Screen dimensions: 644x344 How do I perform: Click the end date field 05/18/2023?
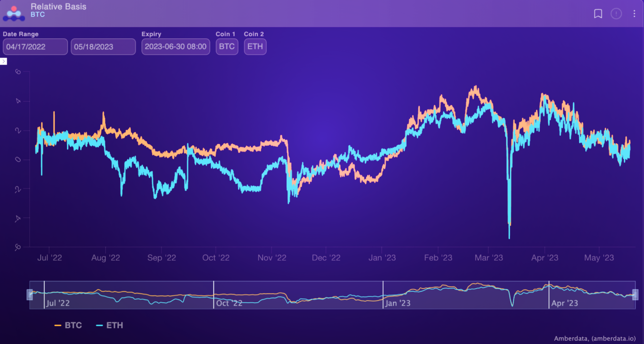tap(103, 47)
